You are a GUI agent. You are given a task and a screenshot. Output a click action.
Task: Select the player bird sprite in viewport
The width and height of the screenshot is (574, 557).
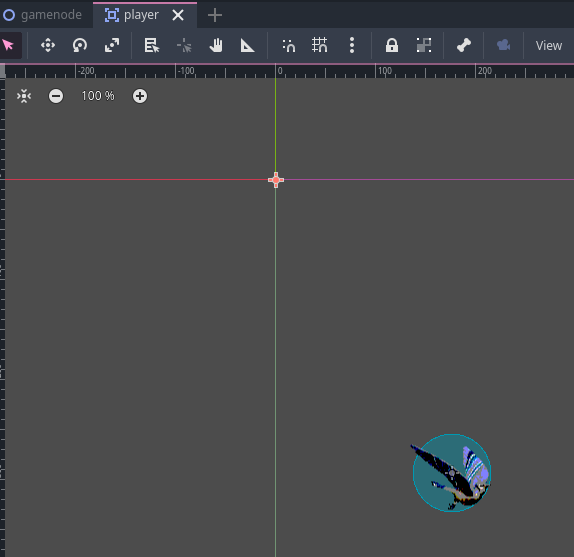[x=452, y=473]
